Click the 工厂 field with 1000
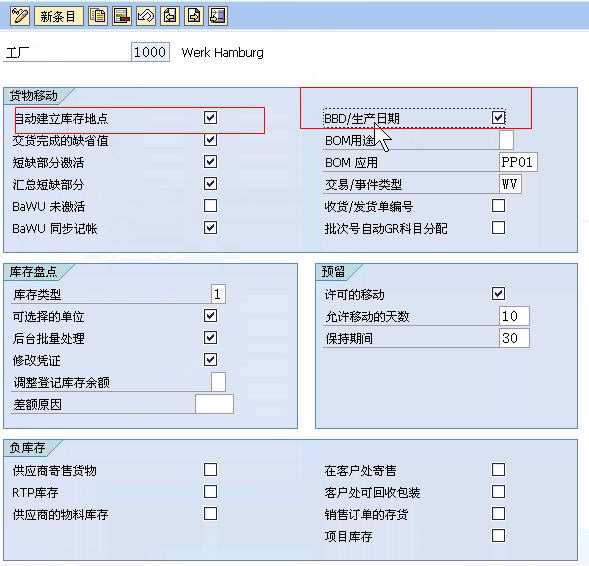 pyautogui.click(x=150, y=52)
